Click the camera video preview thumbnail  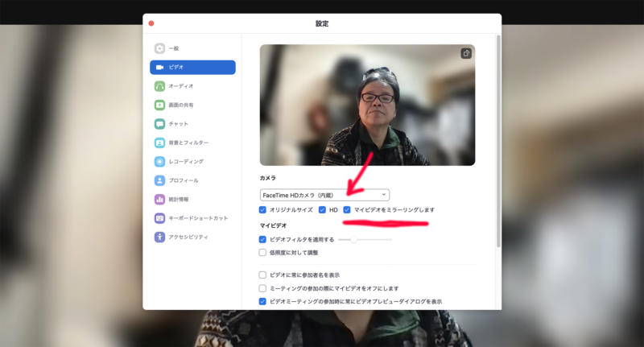point(367,105)
